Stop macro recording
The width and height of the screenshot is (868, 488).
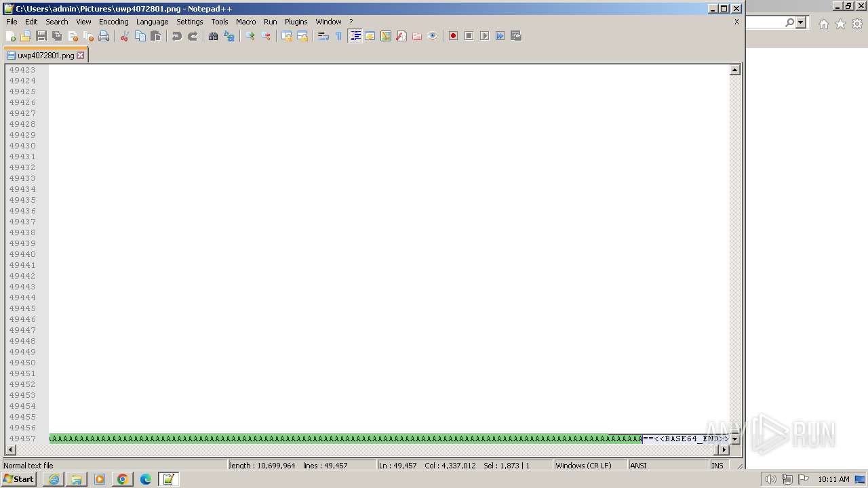click(x=469, y=36)
